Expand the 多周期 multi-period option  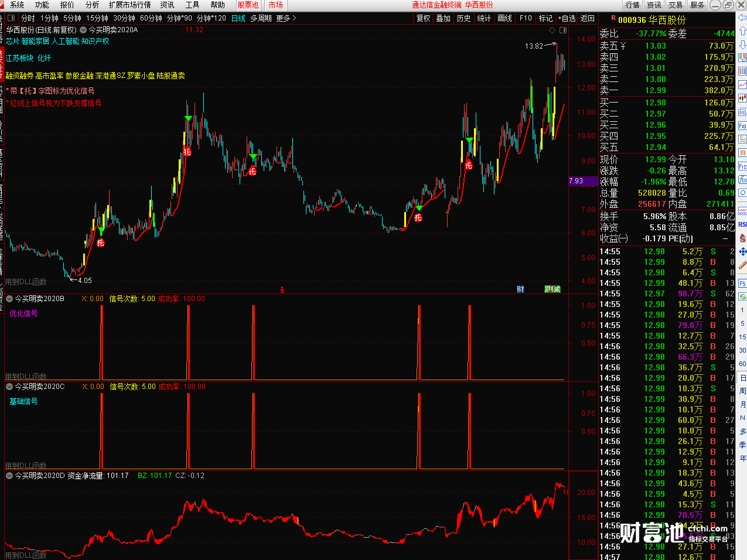tap(261, 18)
